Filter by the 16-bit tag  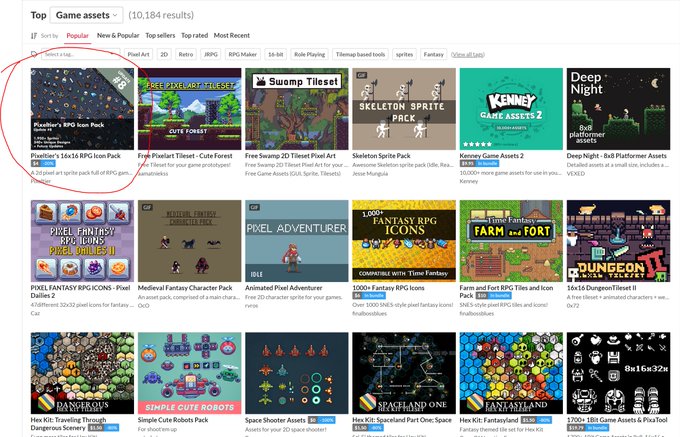click(x=276, y=54)
